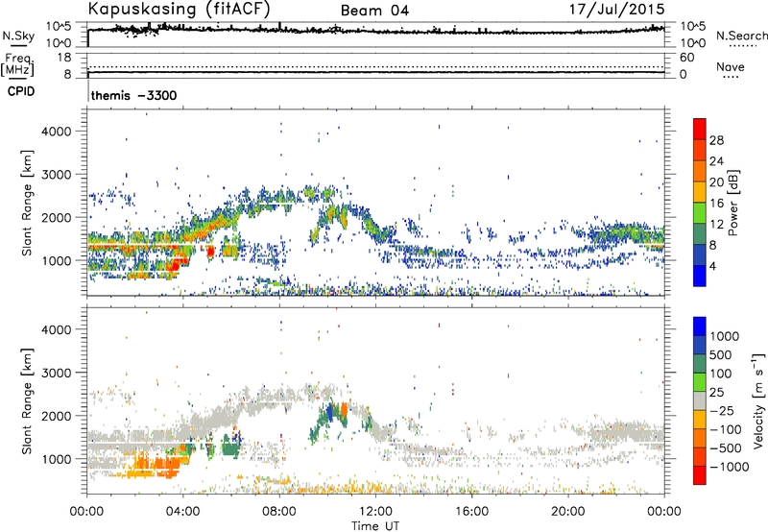
Task: Select the Beam 04 label
Action: tap(374, 11)
